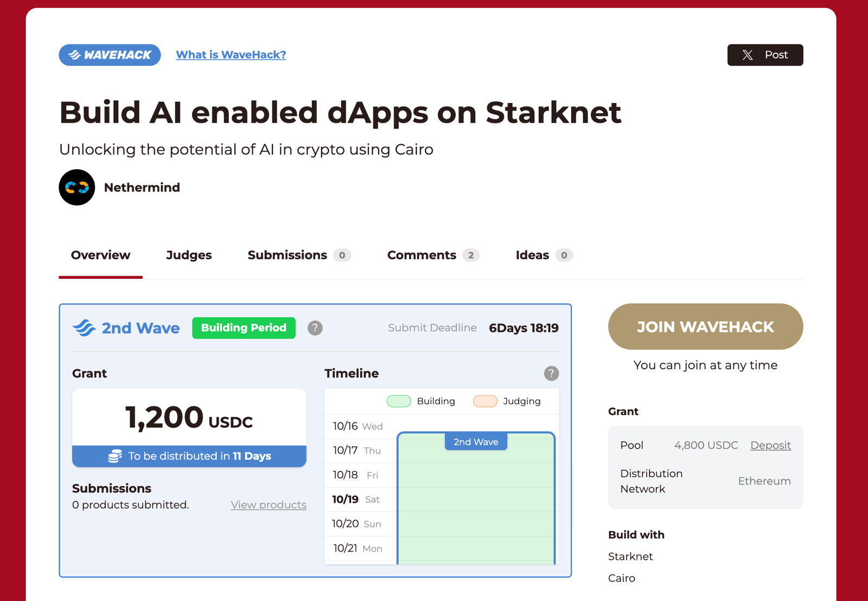This screenshot has height=601, width=868.
Task: Click the Nethermind avatar logo
Action: coord(77,187)
